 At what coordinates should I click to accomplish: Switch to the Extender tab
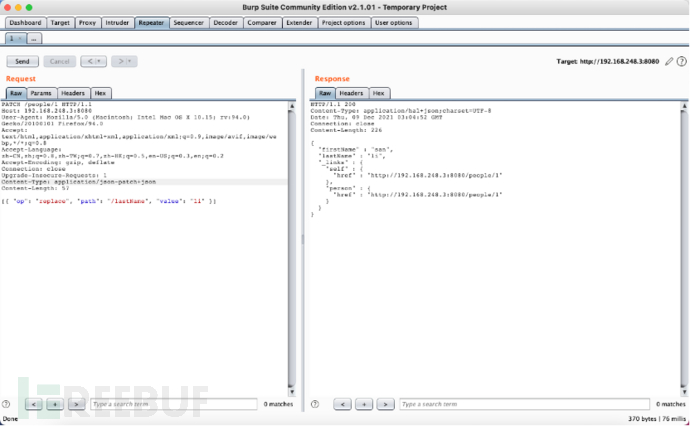pyautogui.click(x=299, y=23)
